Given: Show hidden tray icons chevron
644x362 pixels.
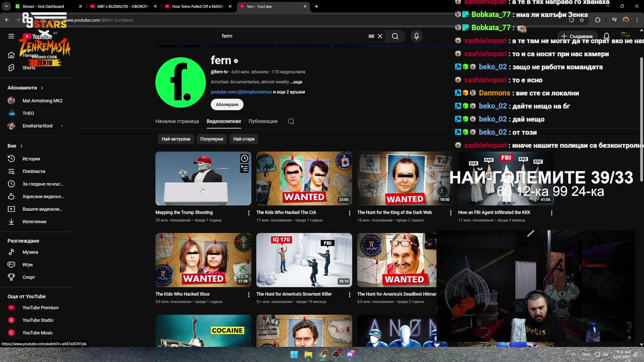Looking at the screenshot, I should click(574, 354).
